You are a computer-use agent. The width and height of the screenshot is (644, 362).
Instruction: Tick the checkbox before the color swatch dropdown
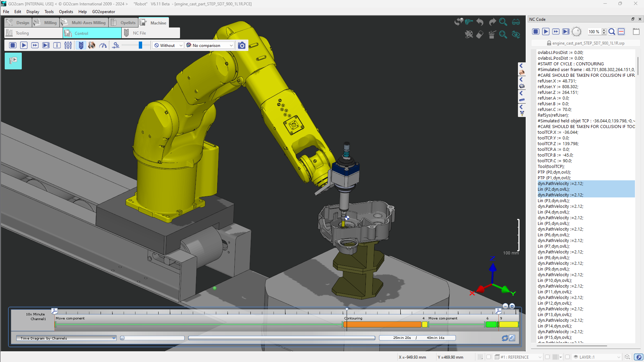click(x=547, y=357)
